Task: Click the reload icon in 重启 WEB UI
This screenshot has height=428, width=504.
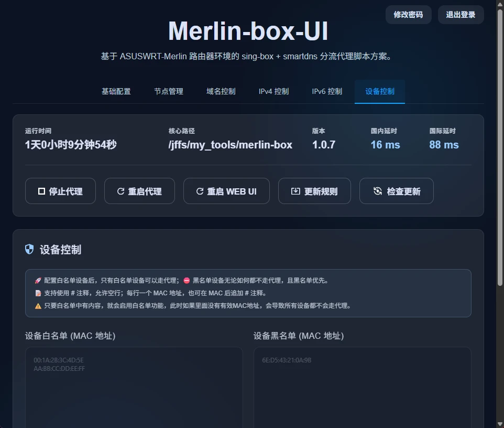Action: (x=200, y=191)
